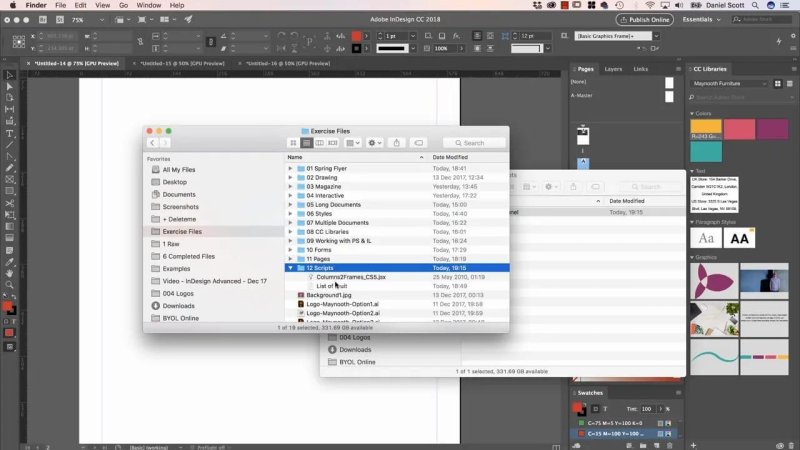
Task: Expand the 01 Spring Flyer folder
Action: click(x=290, y=168)
